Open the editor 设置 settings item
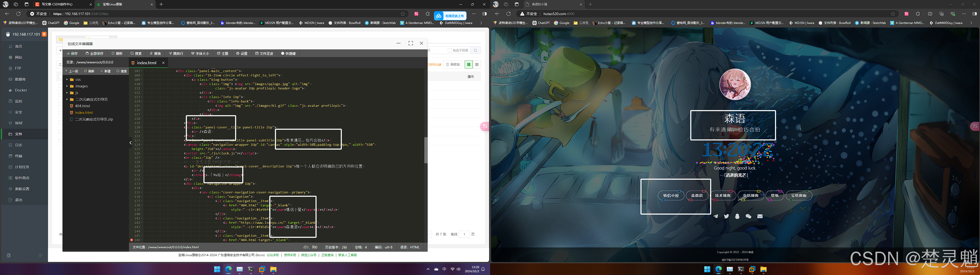This screenshot has width=980, height=275. [241, 54]
